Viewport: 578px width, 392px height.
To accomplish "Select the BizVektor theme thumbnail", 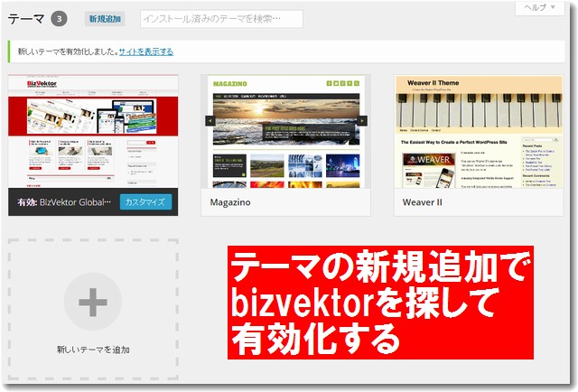I will [x=93, y=132].
